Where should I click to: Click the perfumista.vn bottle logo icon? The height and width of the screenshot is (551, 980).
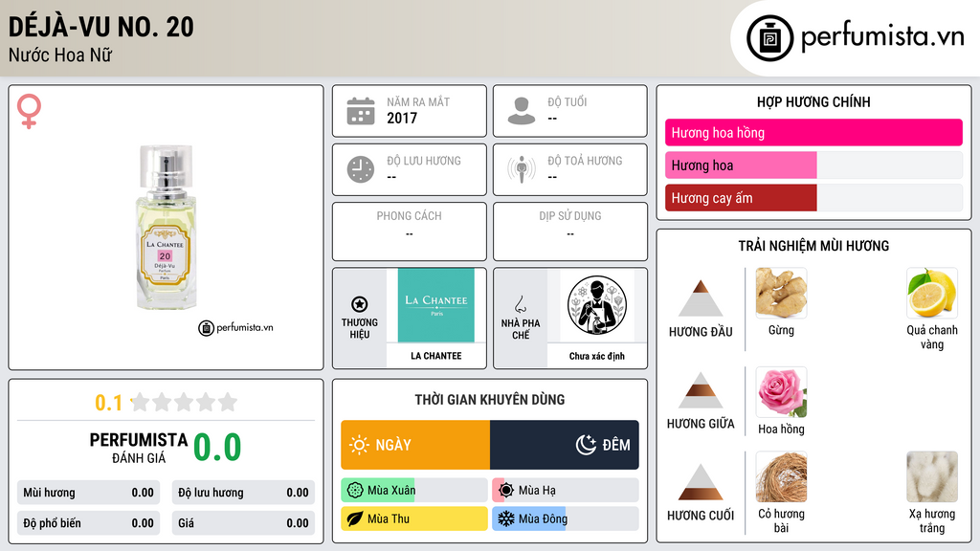[x=769, y=38]
